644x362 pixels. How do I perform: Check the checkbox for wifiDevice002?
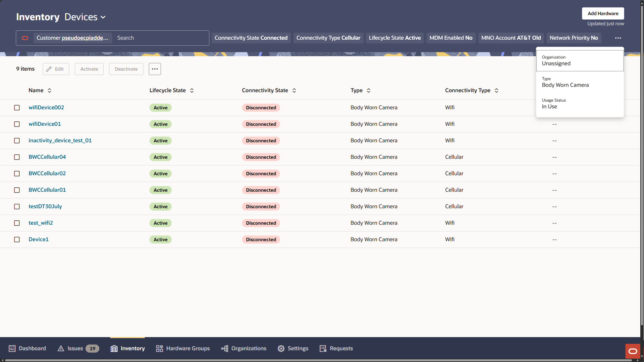(17, 108)
